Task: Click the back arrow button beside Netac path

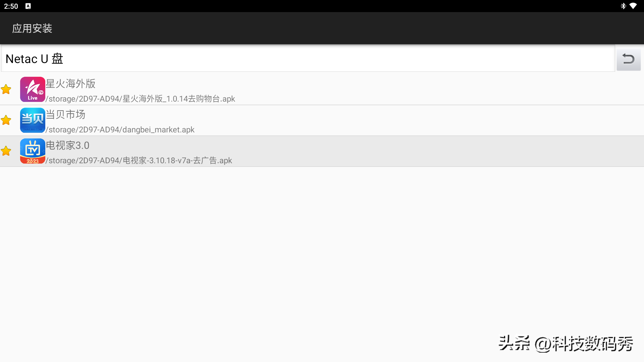Action: pos(629,59)
